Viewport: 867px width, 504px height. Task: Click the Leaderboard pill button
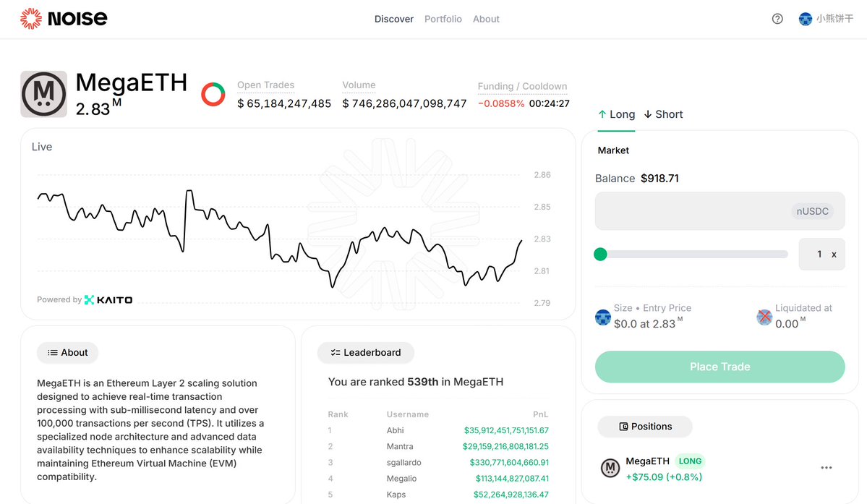click(365, 353)
